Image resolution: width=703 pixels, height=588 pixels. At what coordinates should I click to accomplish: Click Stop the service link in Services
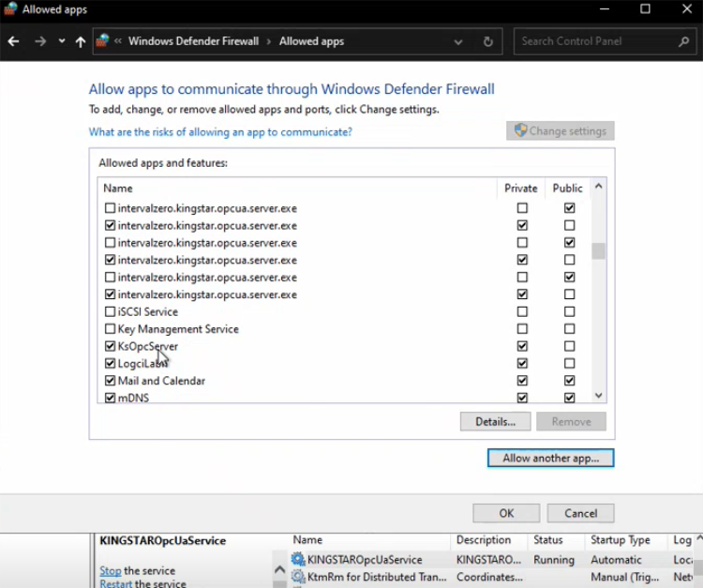111,570
